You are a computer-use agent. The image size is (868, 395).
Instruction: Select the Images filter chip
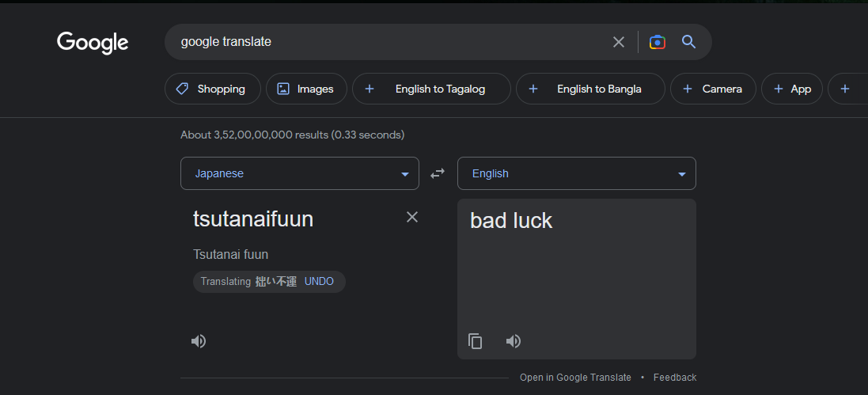pyautogui.click(x=306, y=89)
